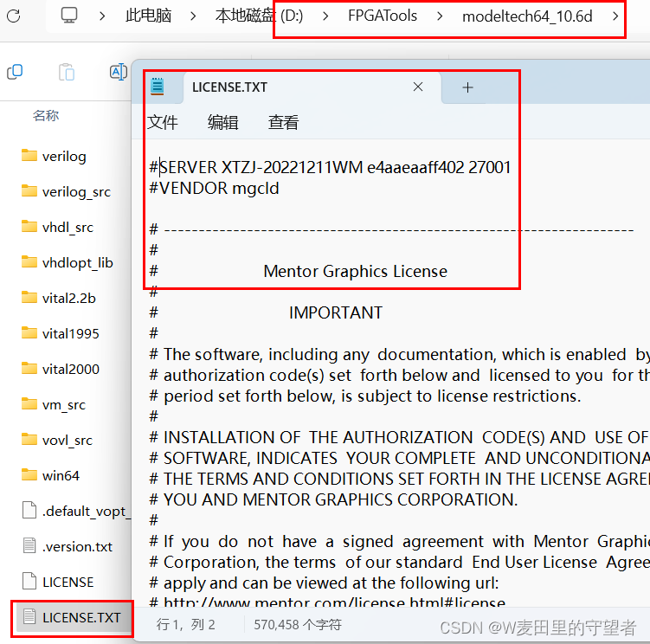Select the verilog_src folder

pos(76,191)
